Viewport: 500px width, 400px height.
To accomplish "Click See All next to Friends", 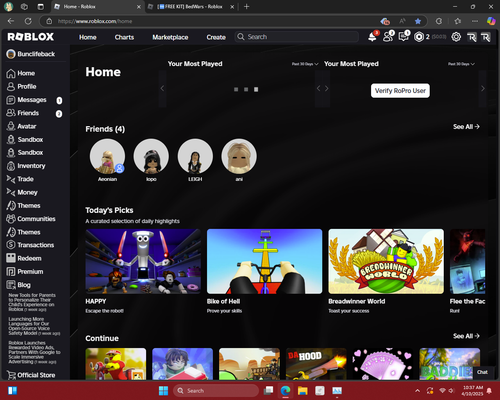I will pos(466,127).
